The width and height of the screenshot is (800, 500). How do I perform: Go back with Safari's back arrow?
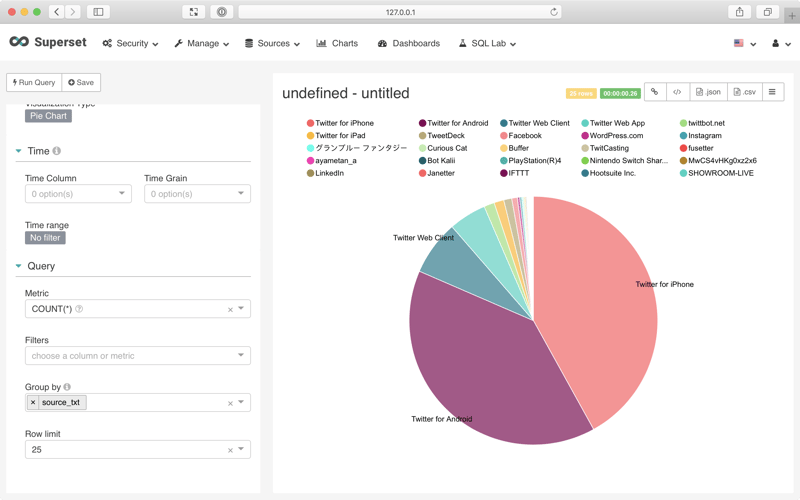point(57,12)
